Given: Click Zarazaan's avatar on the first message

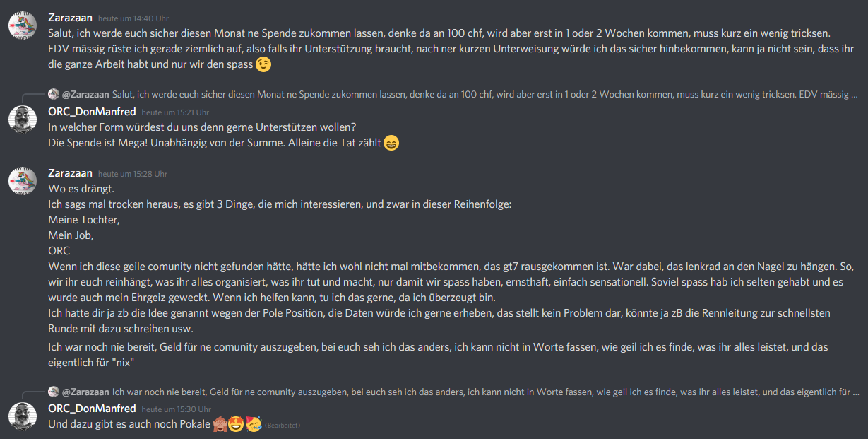Looking at the screenshot, I should tap(22, 25).
